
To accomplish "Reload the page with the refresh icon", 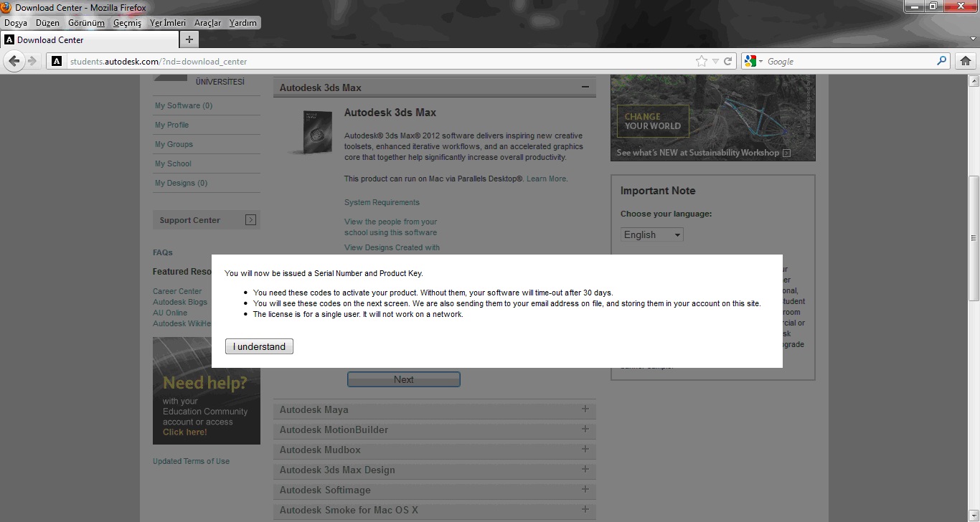I will [727, 62].
